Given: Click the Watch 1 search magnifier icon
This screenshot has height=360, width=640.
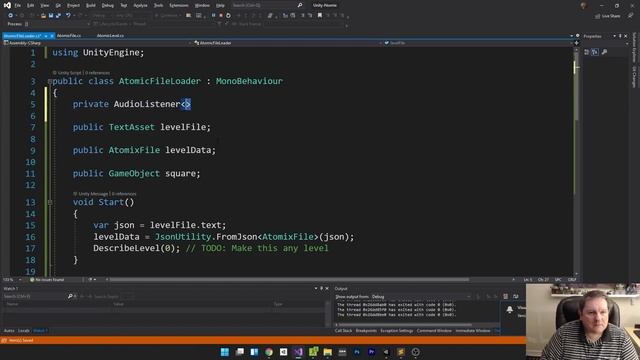Looking at the screenshot, I should (70, 296).
